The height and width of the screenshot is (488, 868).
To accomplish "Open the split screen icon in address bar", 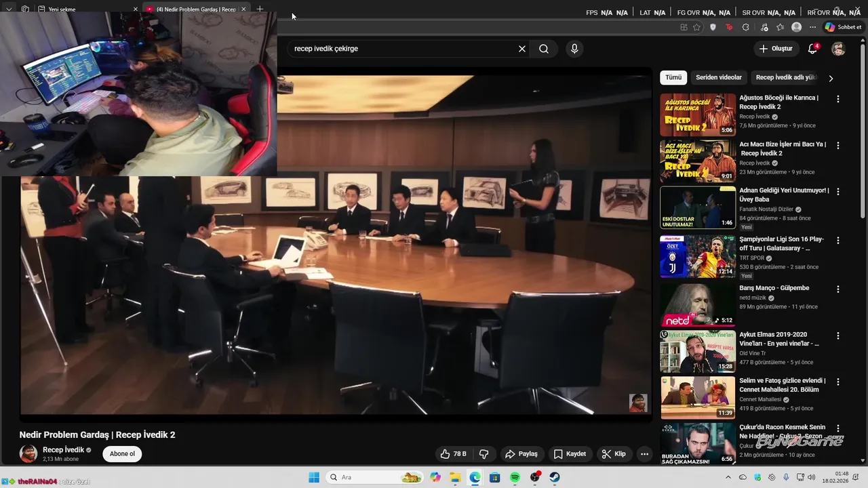I will tap(684, 27).
